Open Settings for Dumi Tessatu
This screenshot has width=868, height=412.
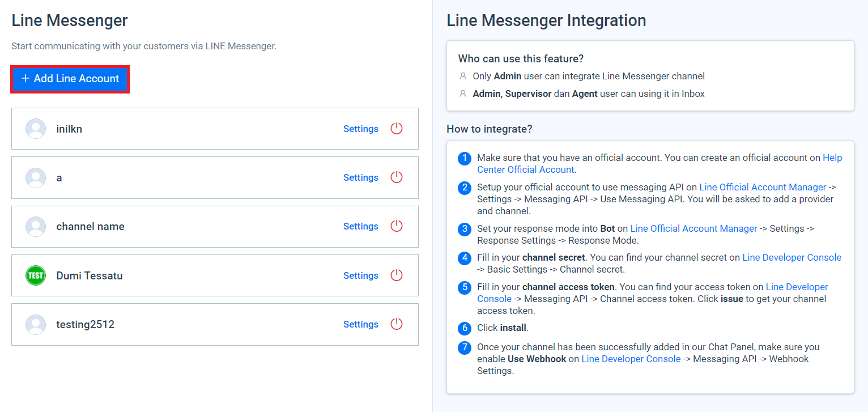(x=360, y=275)
